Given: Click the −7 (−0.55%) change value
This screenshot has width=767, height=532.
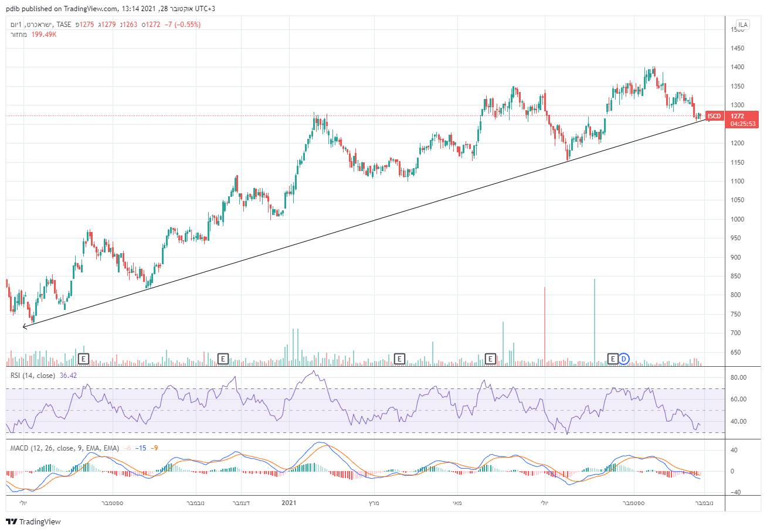Looking at the screenshot, I should click(x=182, y=25).
